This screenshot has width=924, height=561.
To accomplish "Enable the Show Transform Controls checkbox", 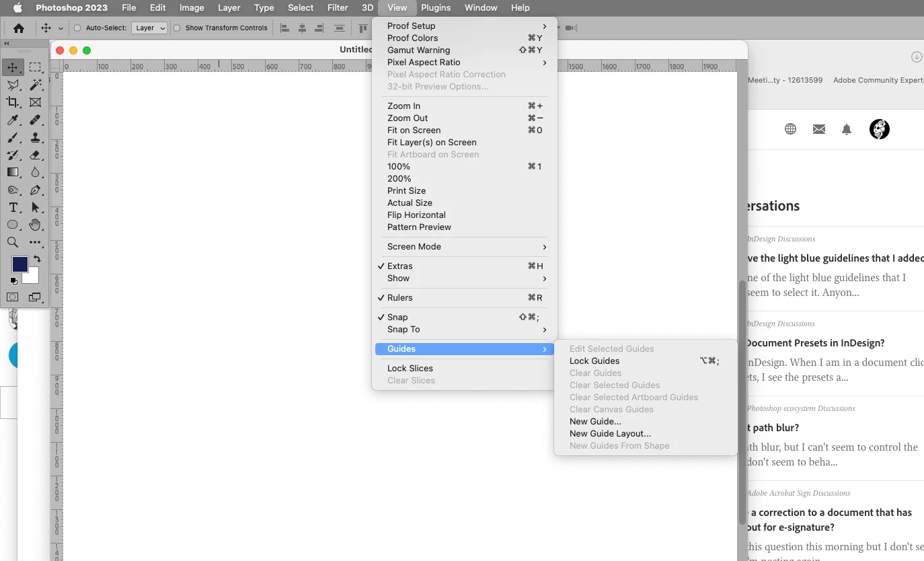I will 177,28.
